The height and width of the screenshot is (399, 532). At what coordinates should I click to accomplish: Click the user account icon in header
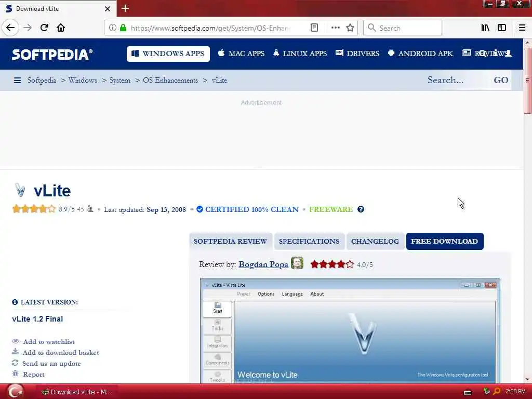pos(508,54)
